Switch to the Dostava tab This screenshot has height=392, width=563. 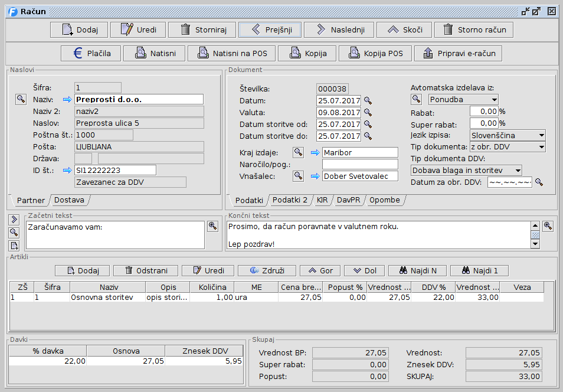tap(69, 200)
